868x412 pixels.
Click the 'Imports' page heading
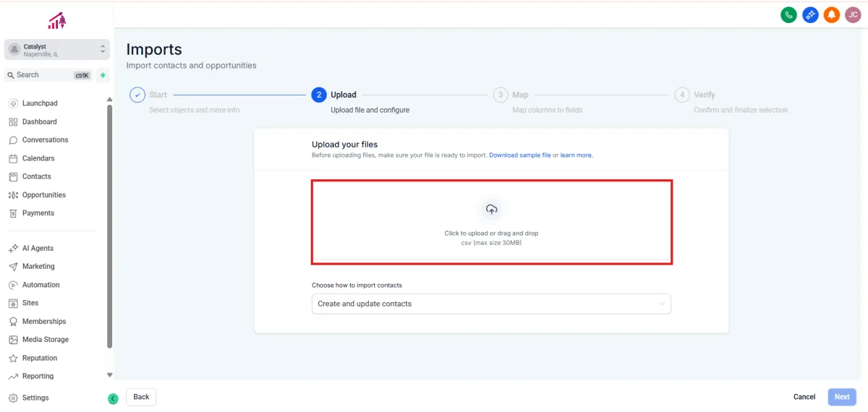click(x=154, y=49)
